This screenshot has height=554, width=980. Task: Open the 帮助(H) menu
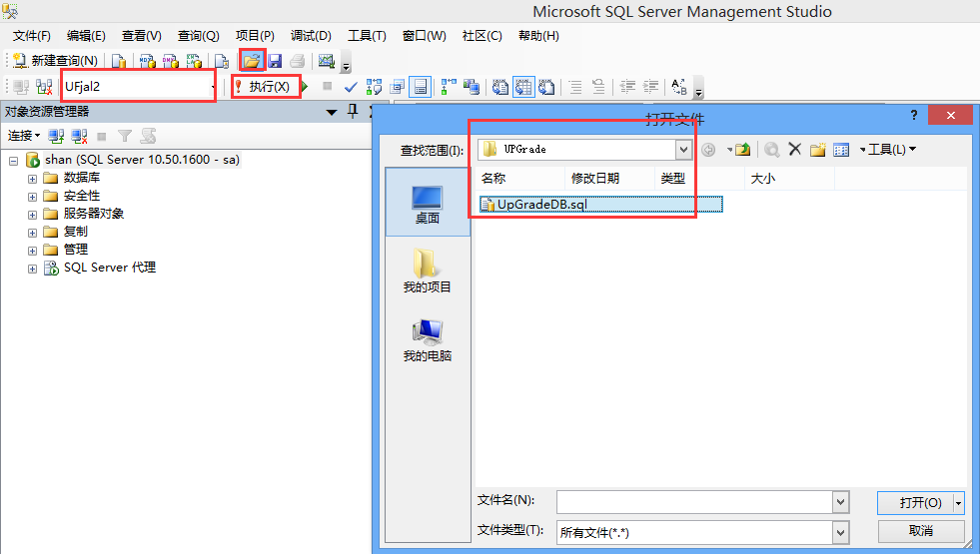click(x=538, y=36)
